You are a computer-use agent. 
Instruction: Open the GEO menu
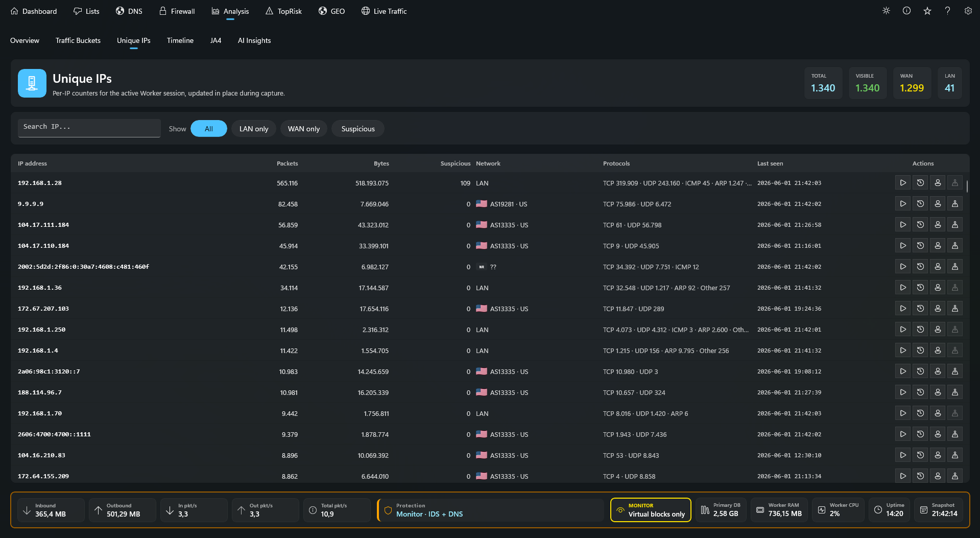pos(332,11)
